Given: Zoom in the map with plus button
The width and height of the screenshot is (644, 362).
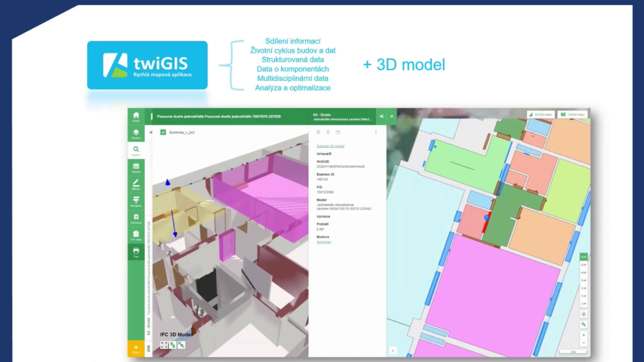Looking at the screenshot, I should click(584, 335).
